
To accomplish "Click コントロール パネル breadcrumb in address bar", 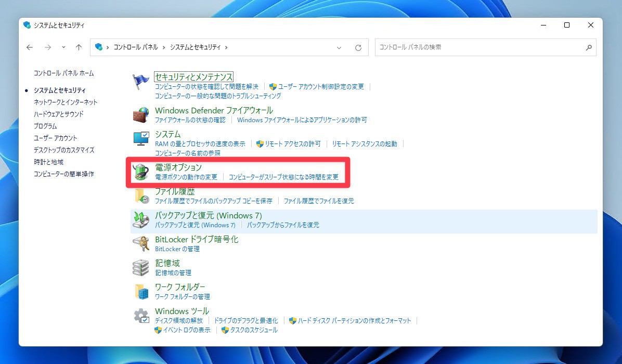I will point(136,47).
